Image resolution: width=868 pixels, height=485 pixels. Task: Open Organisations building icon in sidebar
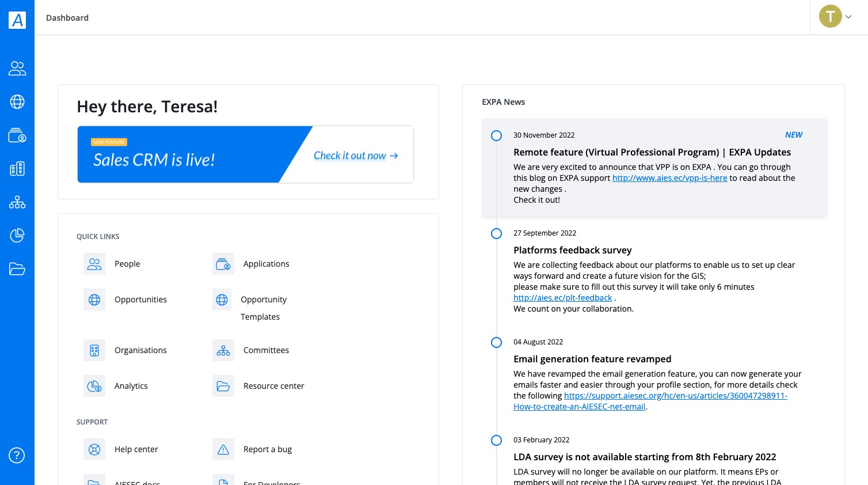point(17,169)
